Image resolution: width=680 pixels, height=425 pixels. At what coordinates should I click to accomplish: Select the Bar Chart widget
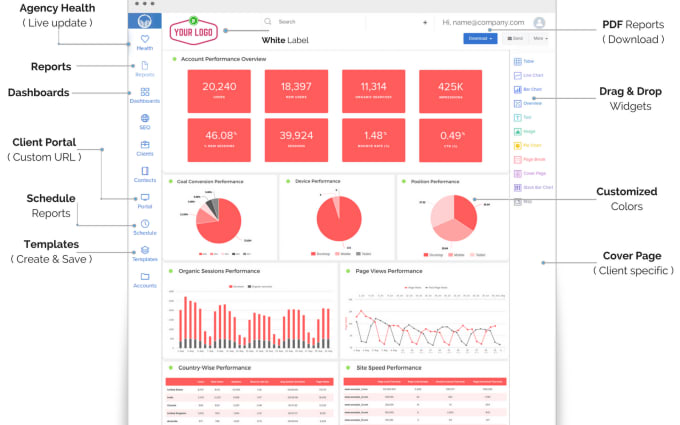point(528,89)
